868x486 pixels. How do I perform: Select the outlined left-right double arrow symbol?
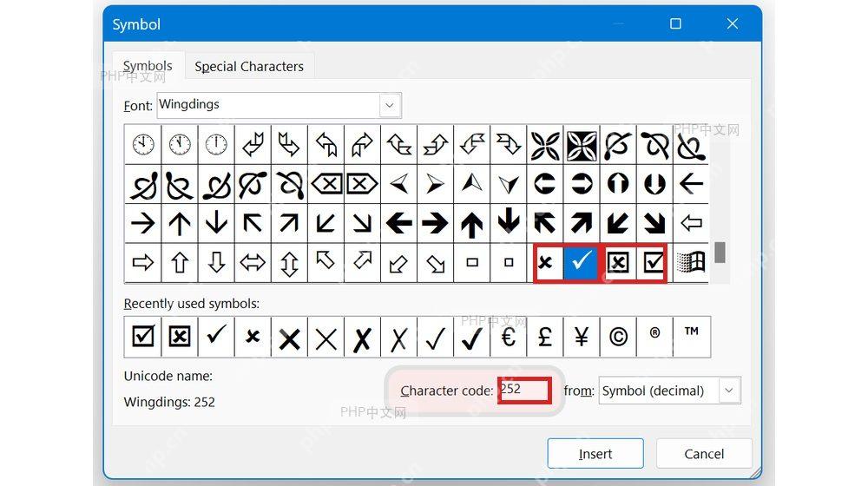pyautogui.click(x=253, y=262)
